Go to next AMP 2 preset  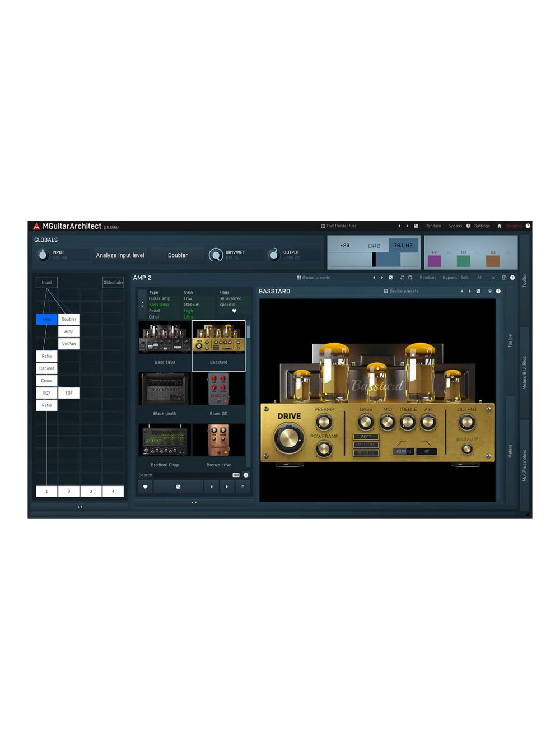tap(382, 278)
